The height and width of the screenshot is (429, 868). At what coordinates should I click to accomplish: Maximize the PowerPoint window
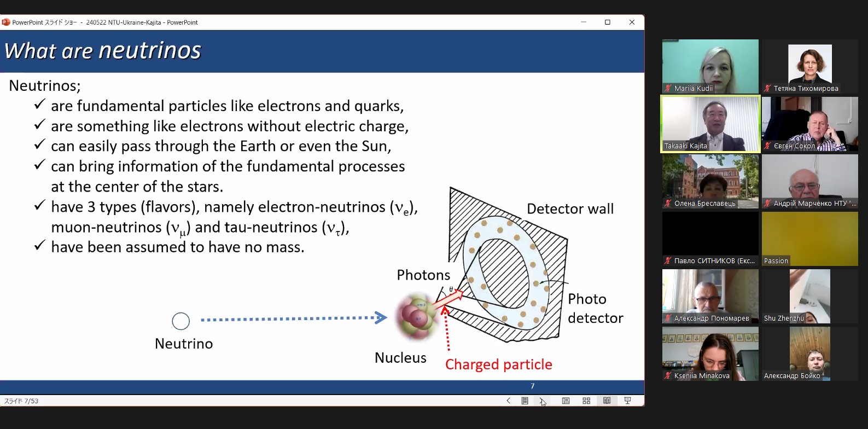coord(607,22)
